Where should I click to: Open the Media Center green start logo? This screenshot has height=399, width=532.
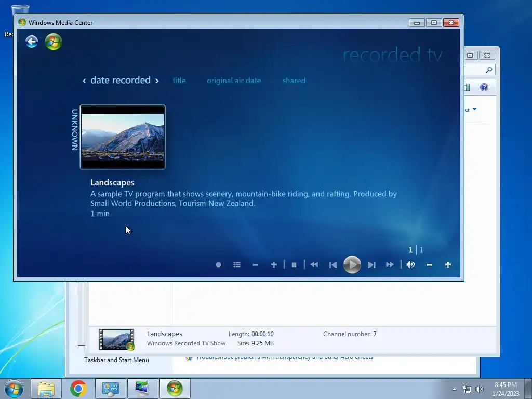(54, 42)
